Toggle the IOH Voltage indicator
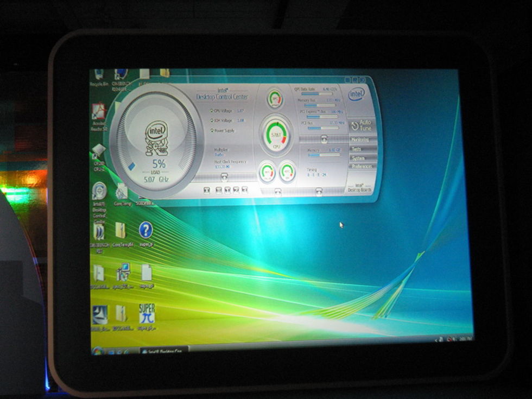The width and height of the screenshot is (532, 399). [212, 121]
